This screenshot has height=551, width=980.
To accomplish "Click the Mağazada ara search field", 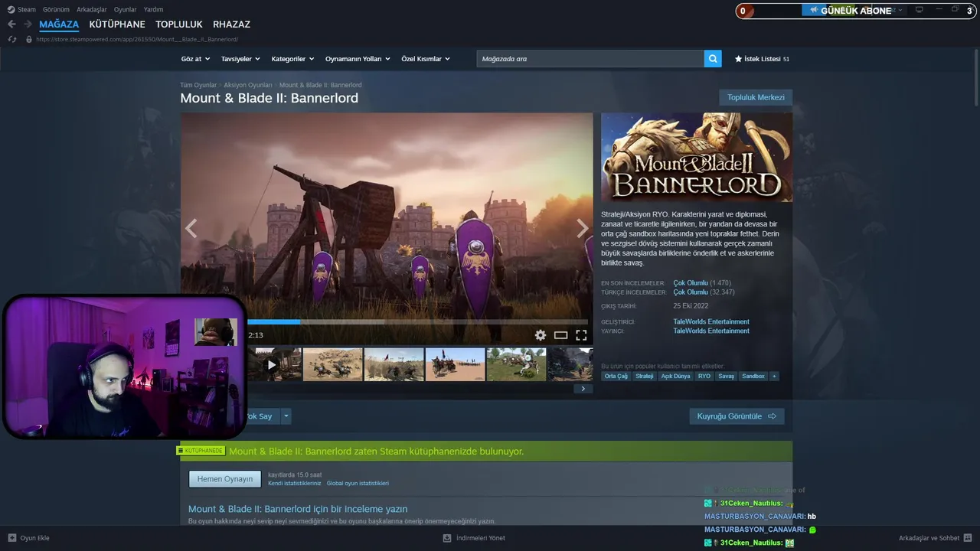I will coord(590,59).
